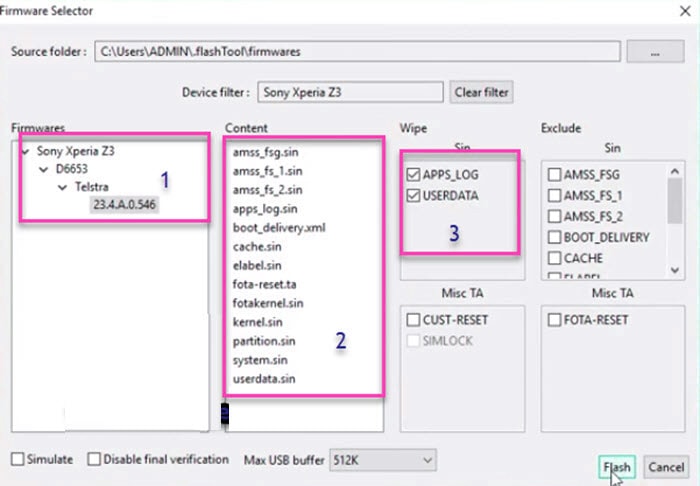Select the D6653 tree label
The image size is (700, 486).
[x=71, y=169]
